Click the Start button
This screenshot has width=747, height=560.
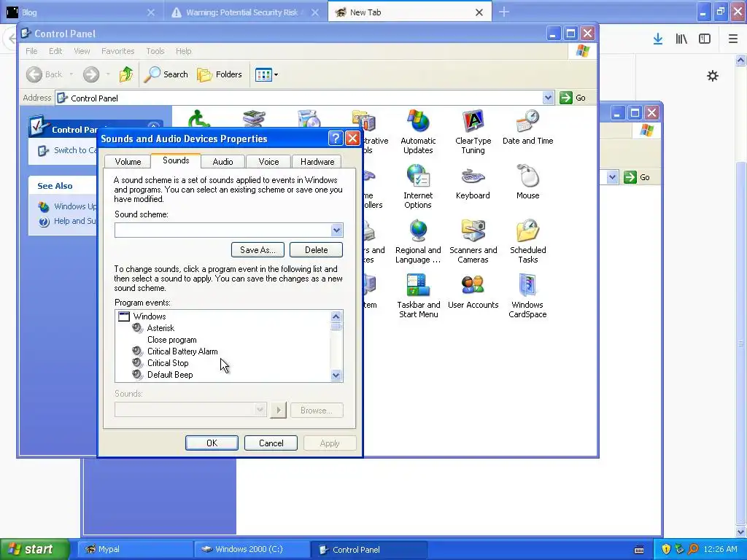point(35,549)
